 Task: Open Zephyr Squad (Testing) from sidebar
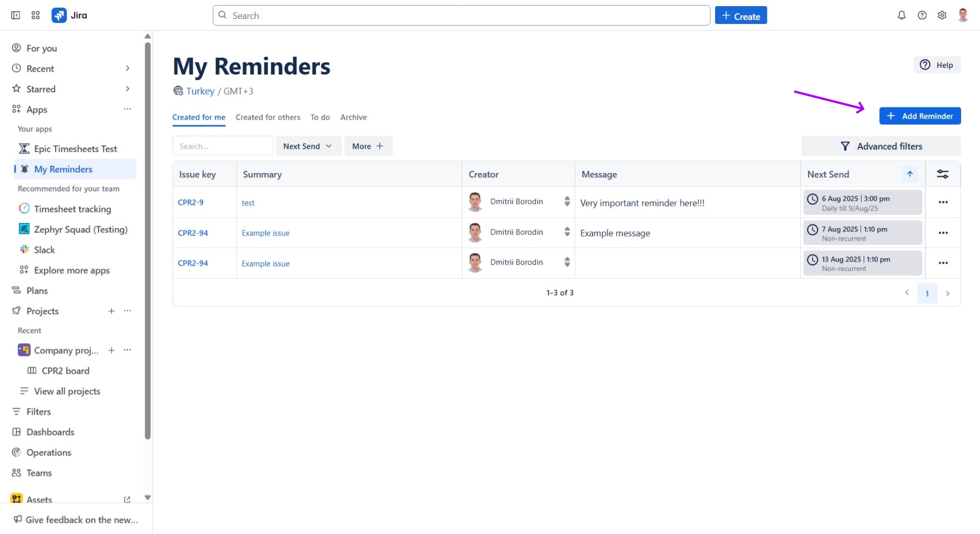click(x=81, y=229)
